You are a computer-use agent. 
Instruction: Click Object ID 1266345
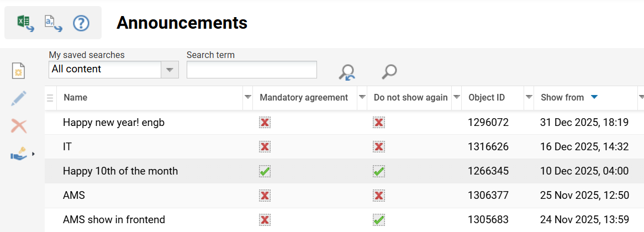(x=488, y=171)
